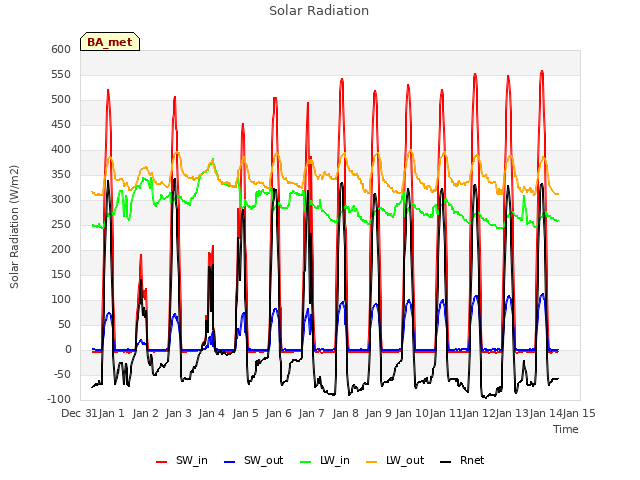Click the Solar Radiation (W/m2) y-axis title
640x480 pixels.
14,227
